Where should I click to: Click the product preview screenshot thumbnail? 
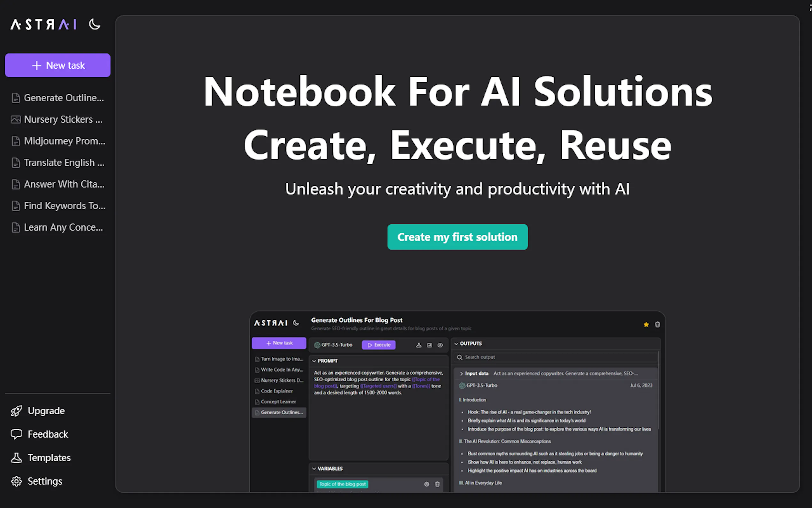tap(457, 401)
